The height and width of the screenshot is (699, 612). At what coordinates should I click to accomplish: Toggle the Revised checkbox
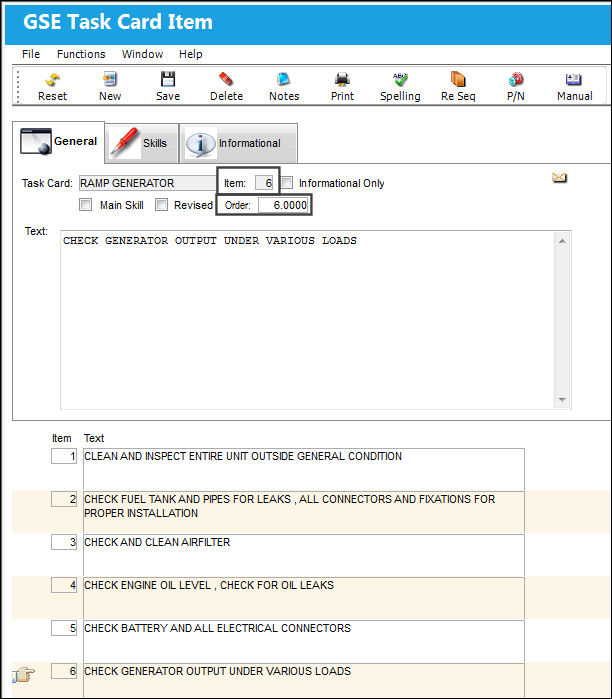[161, 205]
